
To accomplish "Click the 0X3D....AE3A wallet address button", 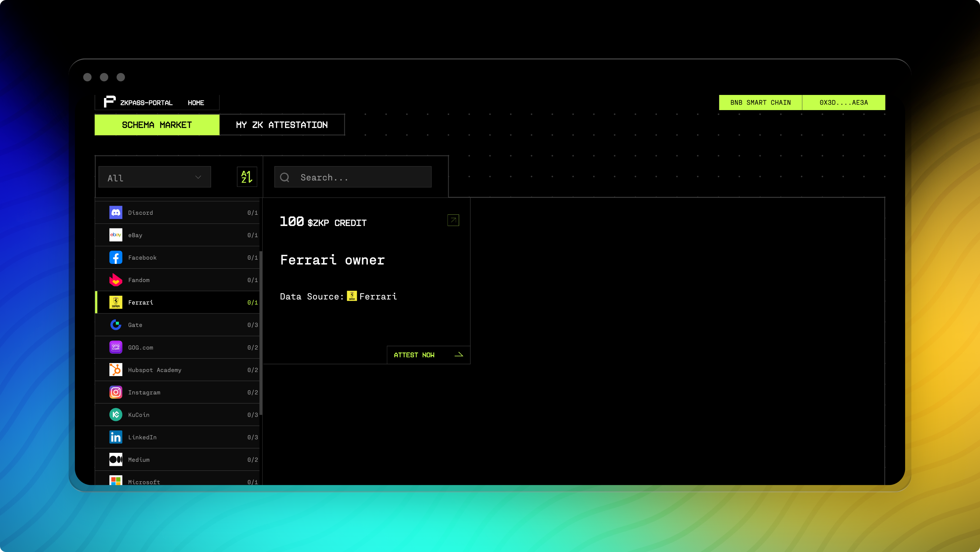I will pyautogui.click(x=844, y=102).
